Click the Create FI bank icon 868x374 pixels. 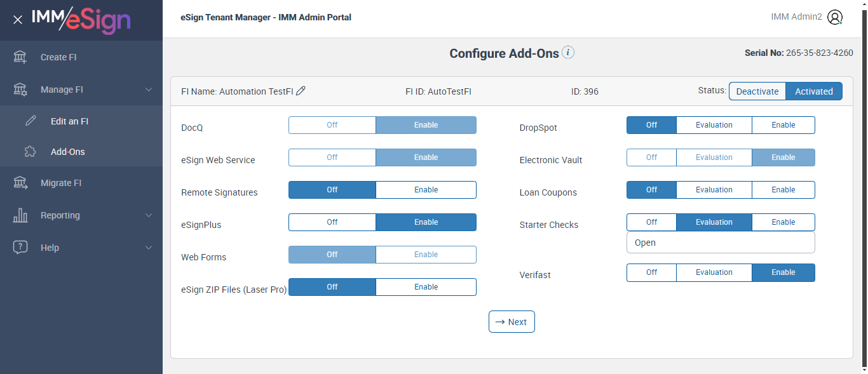tap(20, 57)
